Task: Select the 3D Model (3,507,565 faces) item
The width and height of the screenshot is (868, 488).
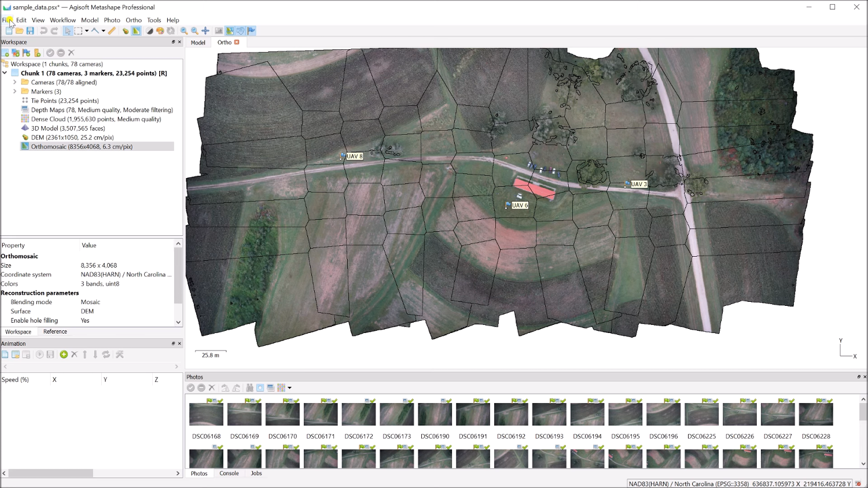Action: [x=68, y=128]
